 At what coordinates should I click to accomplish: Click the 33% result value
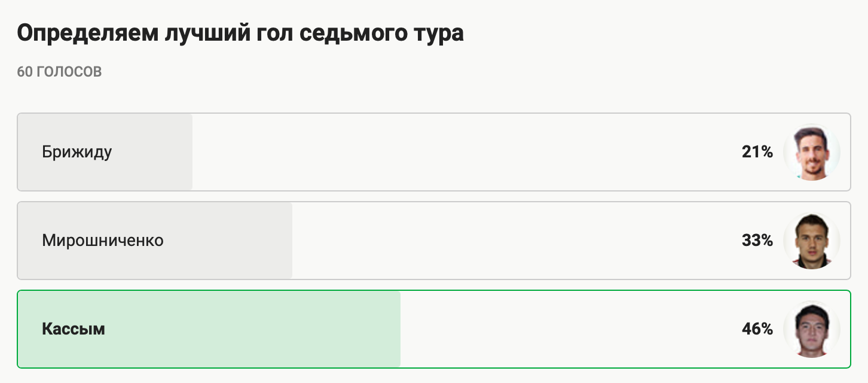coord(757,241)
